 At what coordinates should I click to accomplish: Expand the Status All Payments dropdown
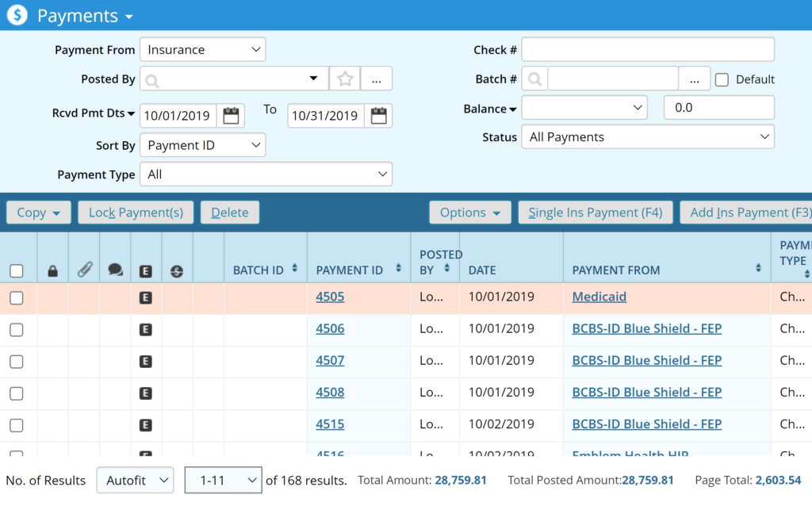click(x=647, y=137)
